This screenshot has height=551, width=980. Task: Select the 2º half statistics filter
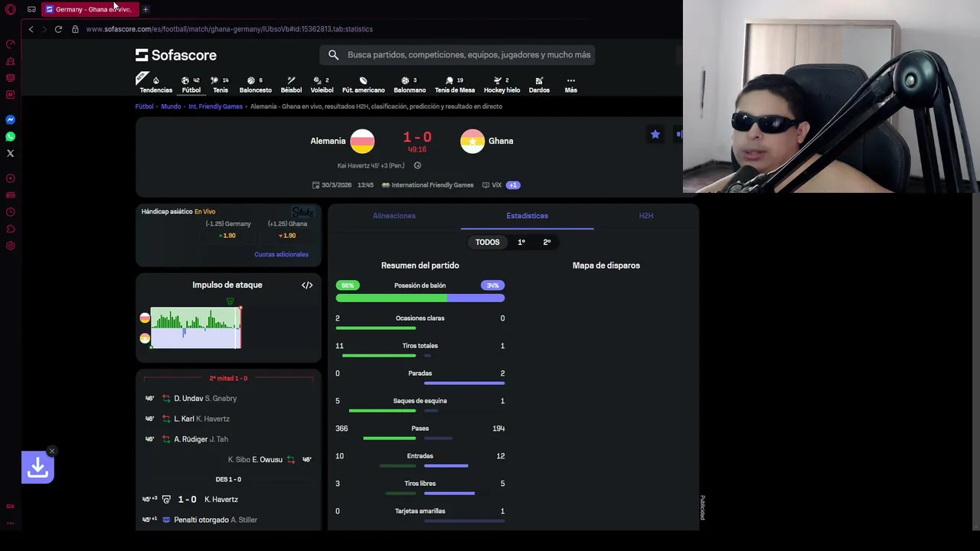pos(547,242)
